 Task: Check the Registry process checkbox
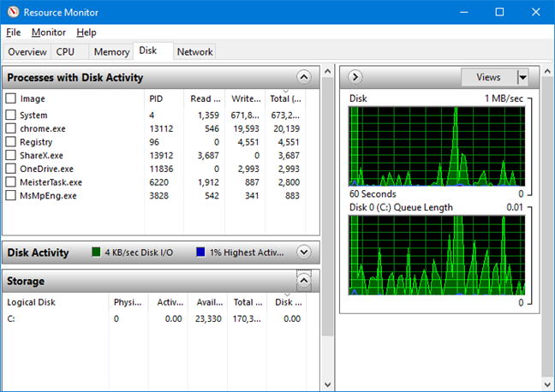point(10,141)
